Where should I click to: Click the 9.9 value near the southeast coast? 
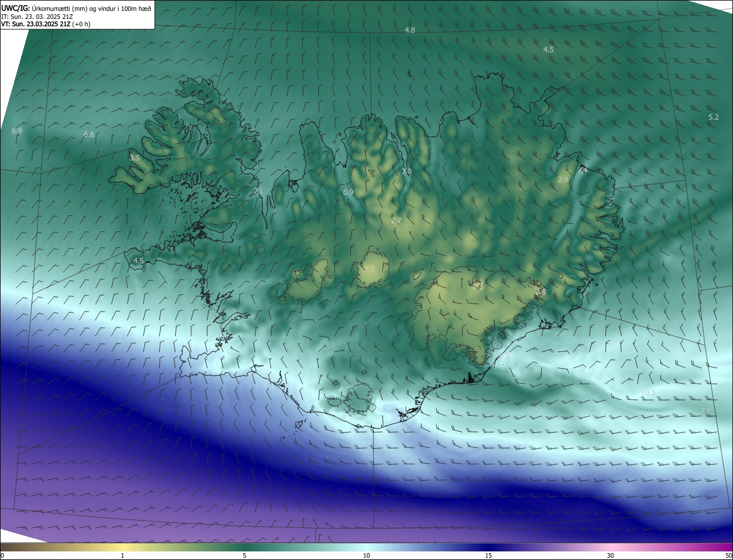coord(505,357)
